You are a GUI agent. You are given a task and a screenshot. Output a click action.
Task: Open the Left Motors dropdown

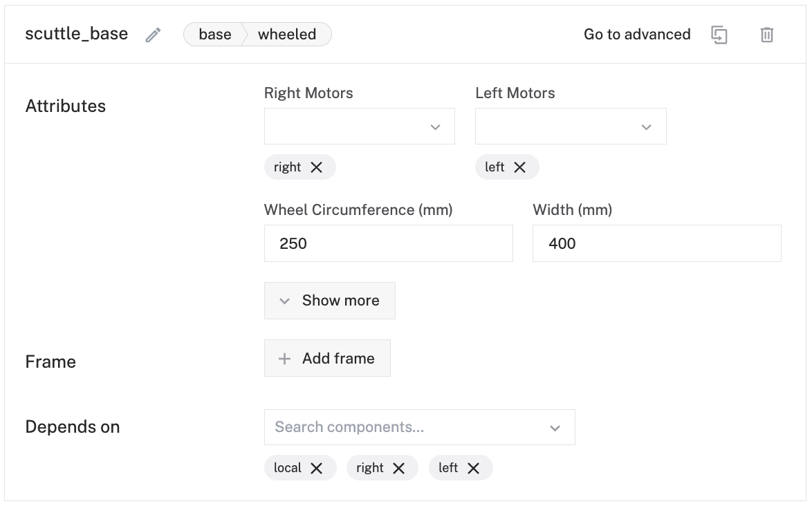[646, 126]
